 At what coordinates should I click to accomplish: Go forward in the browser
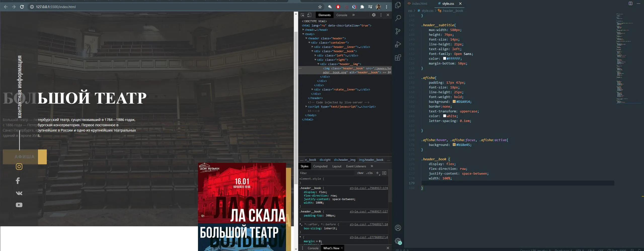[x=14, y=7]
